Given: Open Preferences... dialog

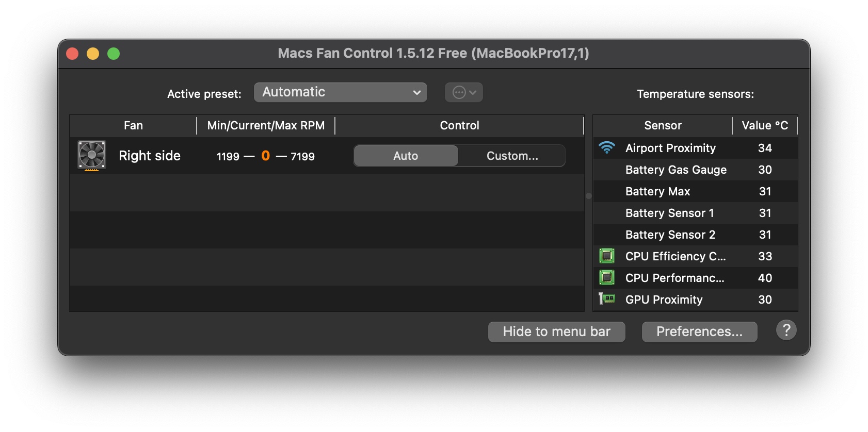Looking at the screenshot, I should pyautogui.click(x=699, y=331).
